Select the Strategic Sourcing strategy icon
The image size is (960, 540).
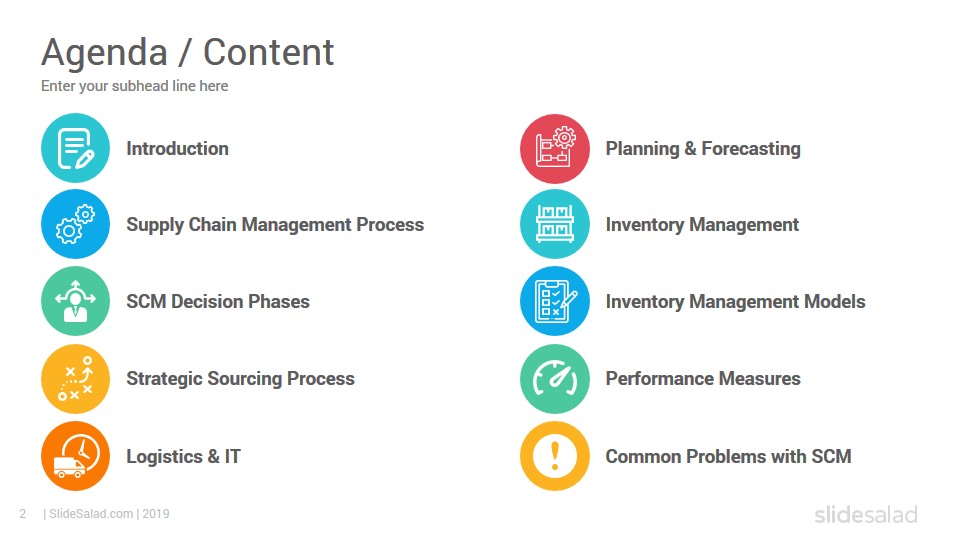pyautogui.click(x=75, y=378)
